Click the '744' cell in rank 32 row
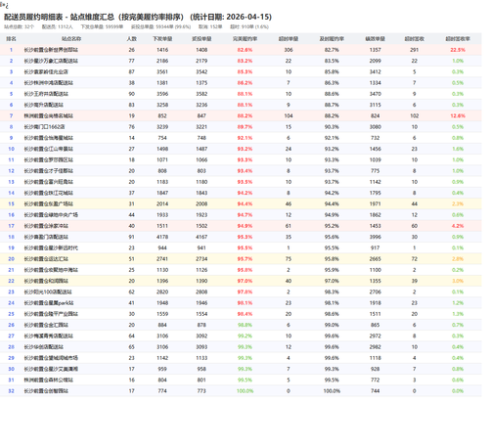Screen dimensions: 489x448 pyautogui.click(x=376, y=391)
